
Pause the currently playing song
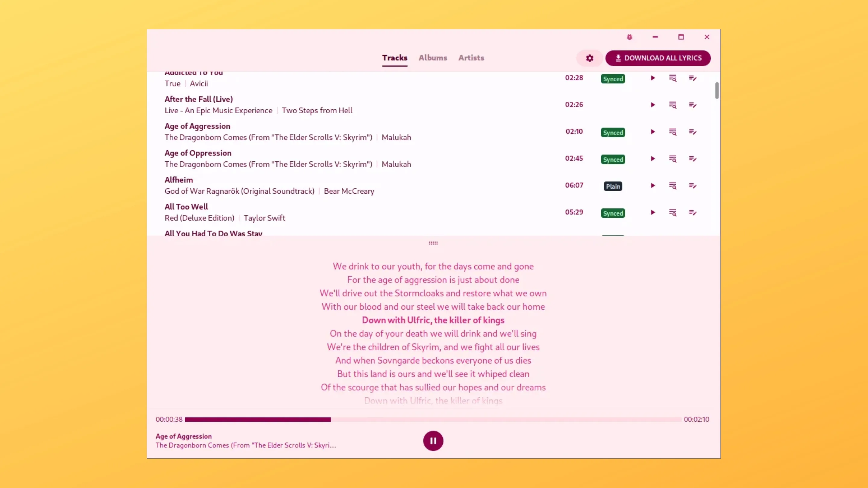(433, 441)
